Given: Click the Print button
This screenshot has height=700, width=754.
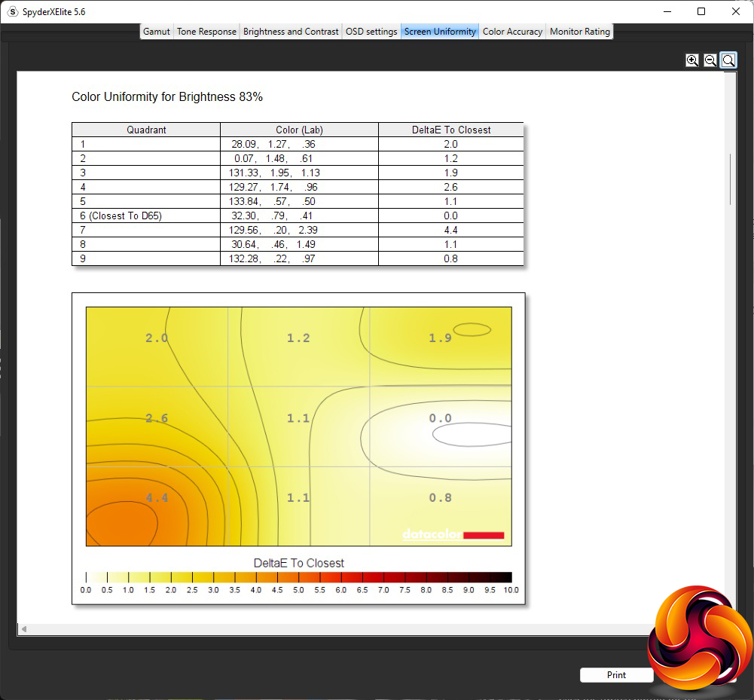Looking at the screenshot, I should 616,675.
